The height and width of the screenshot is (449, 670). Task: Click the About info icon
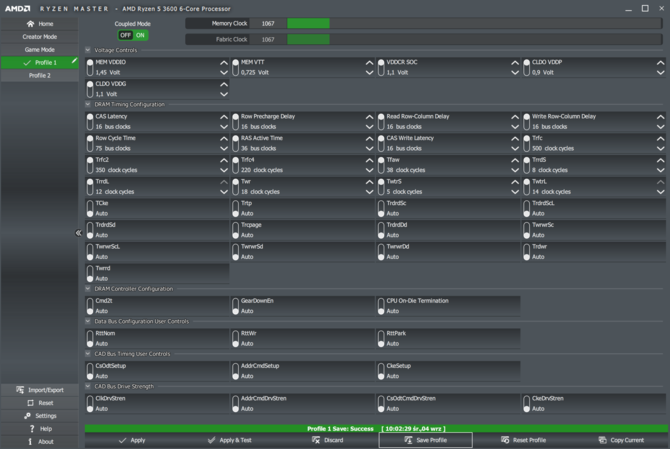point(30,441)
